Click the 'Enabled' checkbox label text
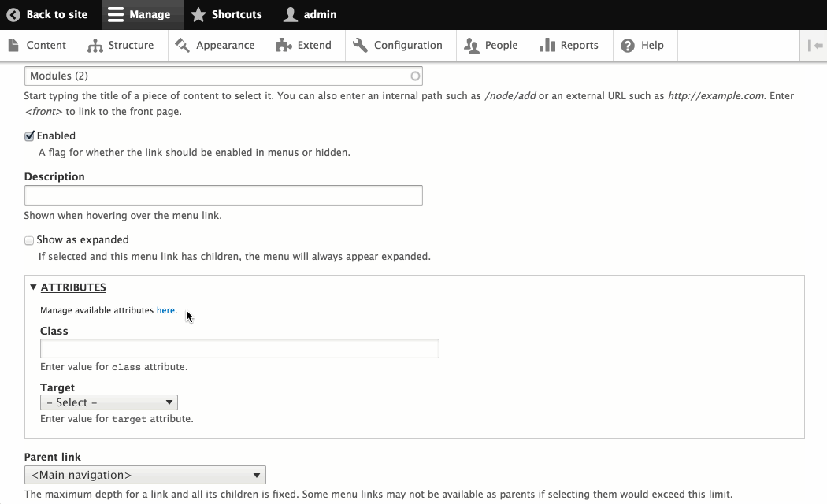 (x=56, y=136)
